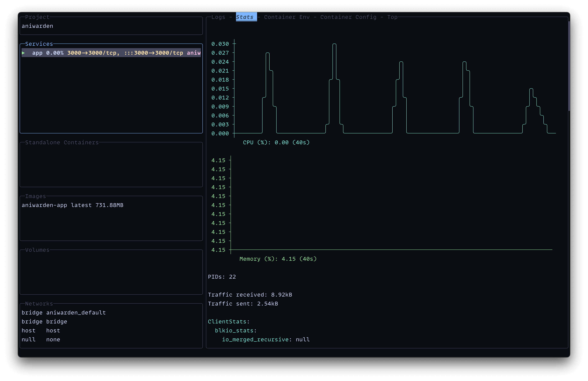Select network bridge bridge

44,321
